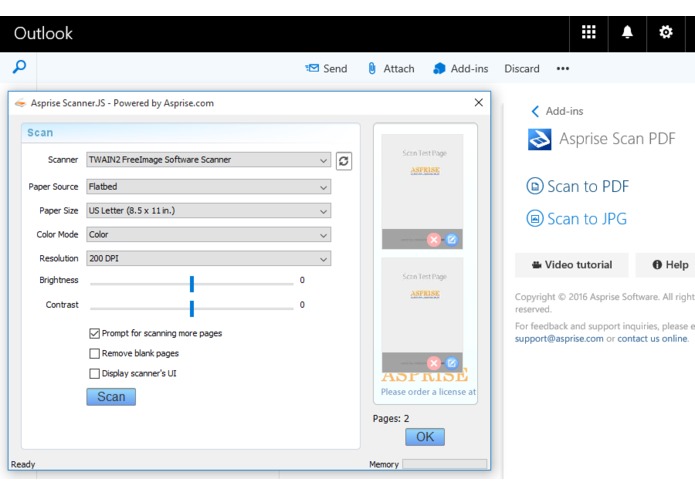Viewport: 695px width, 494px height.
Task: Edit the second scanned page thumbnail
Action: point(451,363)
